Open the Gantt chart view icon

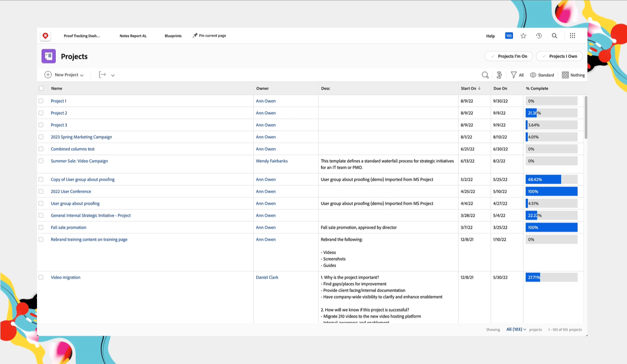click(x=499, y=75)
